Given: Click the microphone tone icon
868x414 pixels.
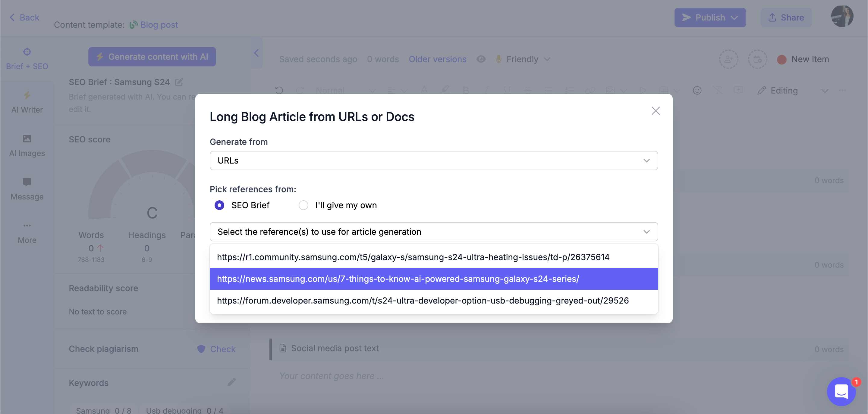Looking at the screenshot, I should tap(498, 59).
